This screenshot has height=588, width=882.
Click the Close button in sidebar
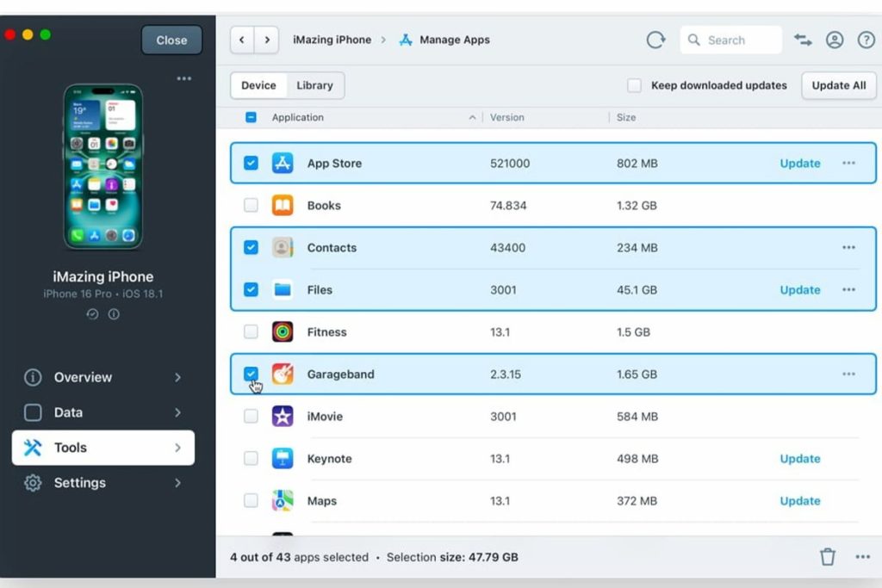[x=171, y=40]
